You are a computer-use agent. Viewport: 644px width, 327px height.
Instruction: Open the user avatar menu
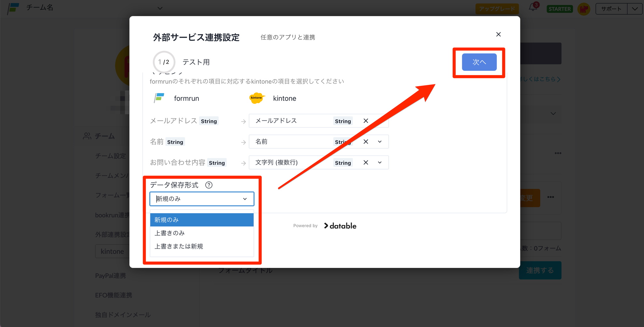(584, 9)
